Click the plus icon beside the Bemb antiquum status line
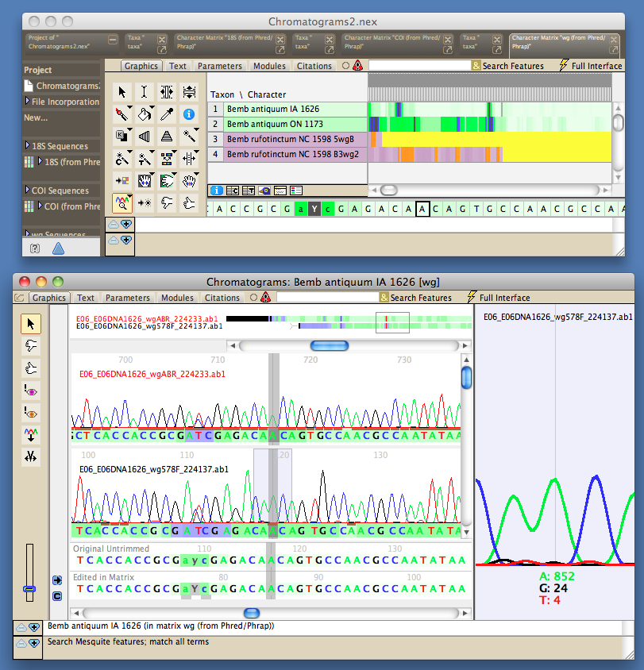 34,627
